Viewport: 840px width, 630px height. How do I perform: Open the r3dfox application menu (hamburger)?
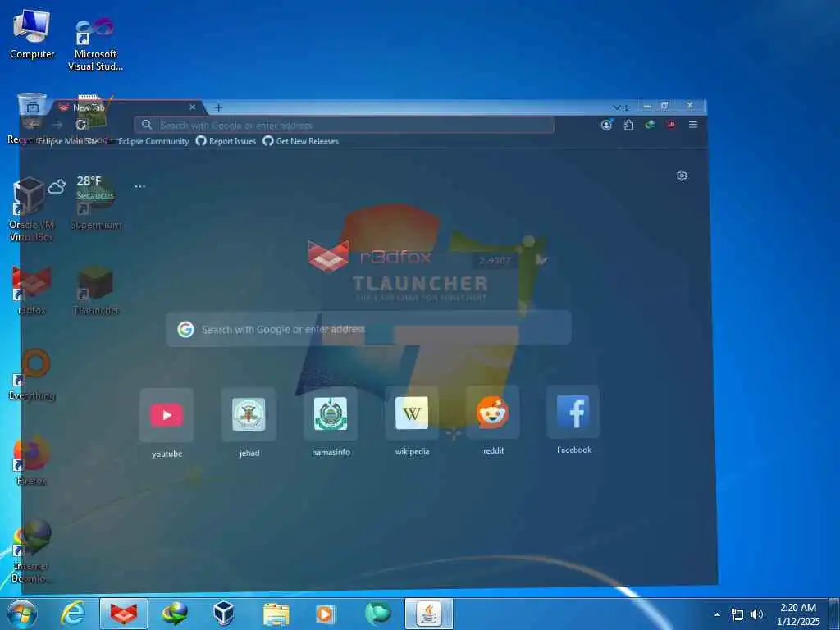pyautogui.click(x=692, y=125)
